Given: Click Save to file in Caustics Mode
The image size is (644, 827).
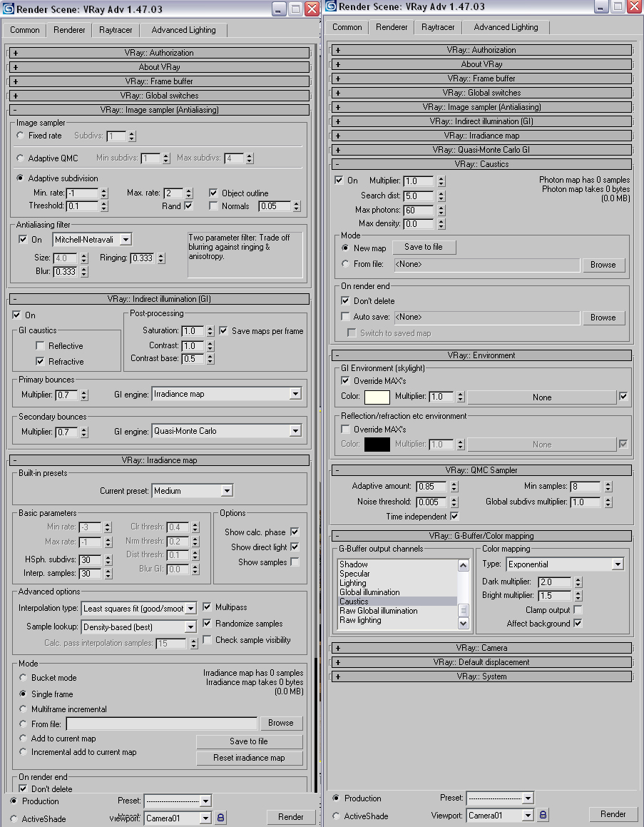Looking at the screenshot, I should point(423,247).
